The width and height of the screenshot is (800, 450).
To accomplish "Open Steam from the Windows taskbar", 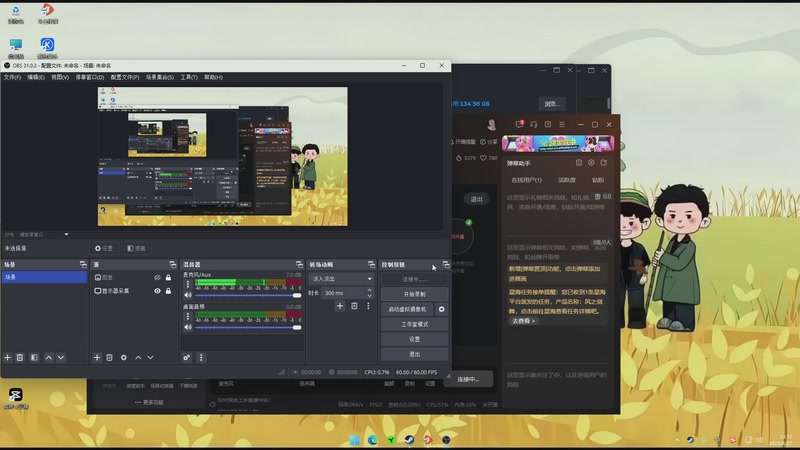I will (409, 440).
